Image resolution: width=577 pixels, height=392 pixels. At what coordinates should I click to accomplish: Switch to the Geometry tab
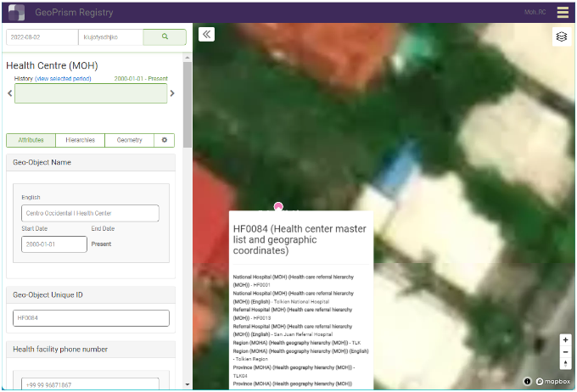[129, 140]
